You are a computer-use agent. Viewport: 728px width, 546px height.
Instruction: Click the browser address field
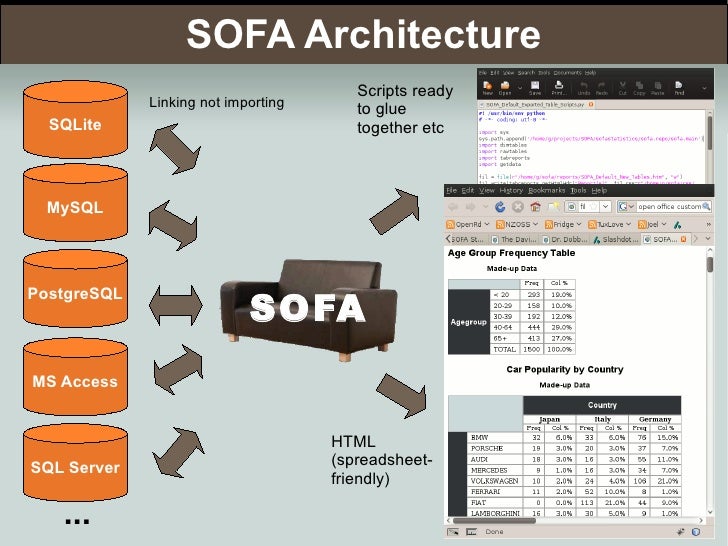click(x=587, y=206)
